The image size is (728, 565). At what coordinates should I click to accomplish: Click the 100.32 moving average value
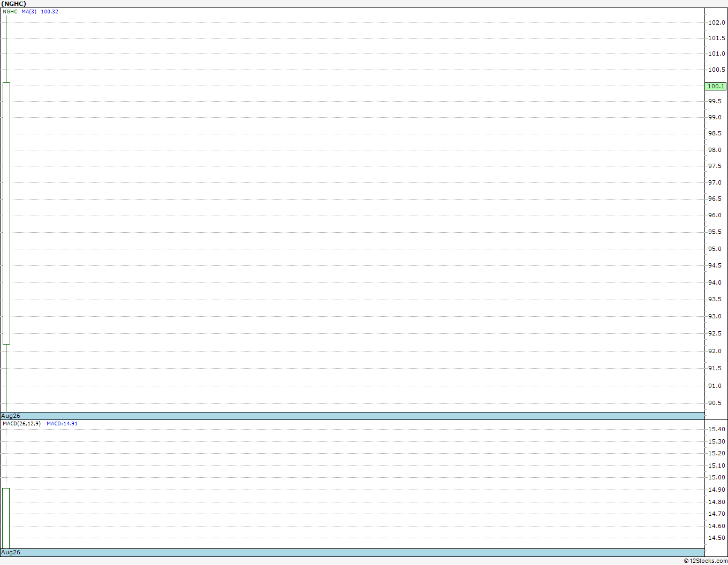(50, 12)
